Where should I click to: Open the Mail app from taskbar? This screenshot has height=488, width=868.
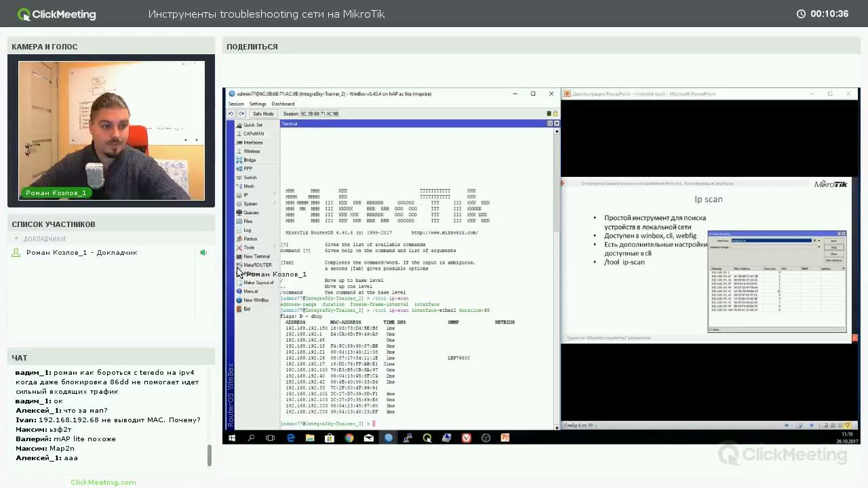pyautogui.click(x=368, y=439)
